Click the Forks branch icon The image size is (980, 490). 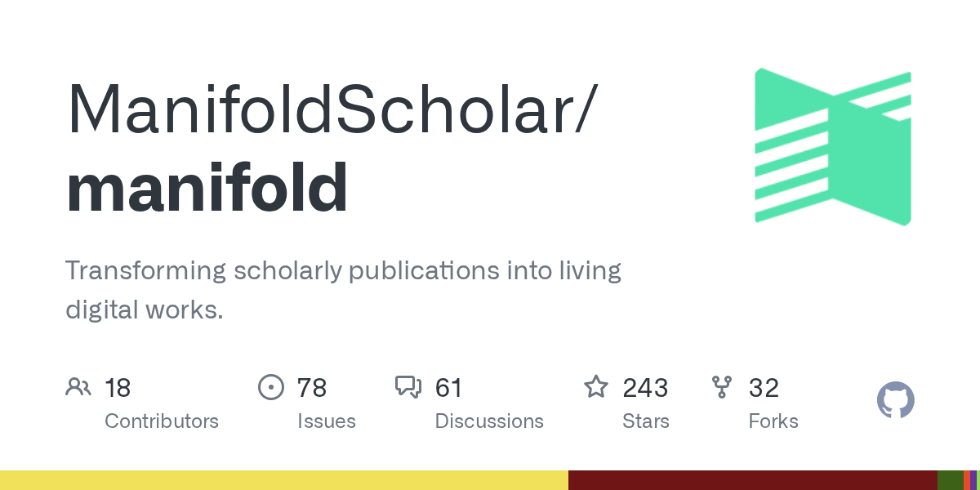coord(722,387)
